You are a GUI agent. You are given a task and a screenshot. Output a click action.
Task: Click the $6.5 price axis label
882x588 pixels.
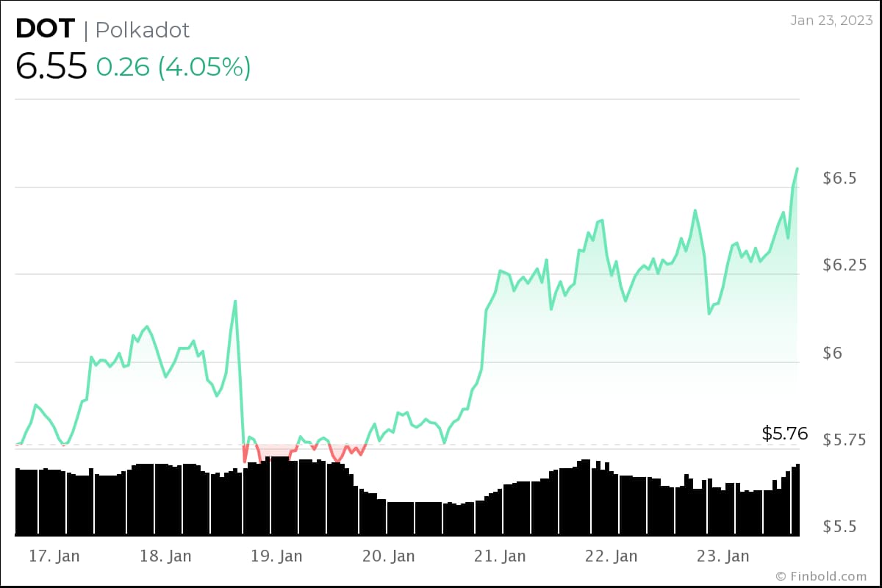pos(839,178)
